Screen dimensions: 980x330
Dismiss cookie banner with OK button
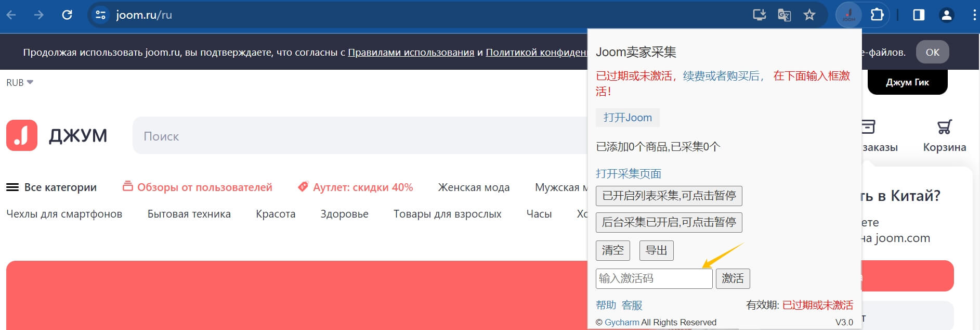tap(933, 52)
